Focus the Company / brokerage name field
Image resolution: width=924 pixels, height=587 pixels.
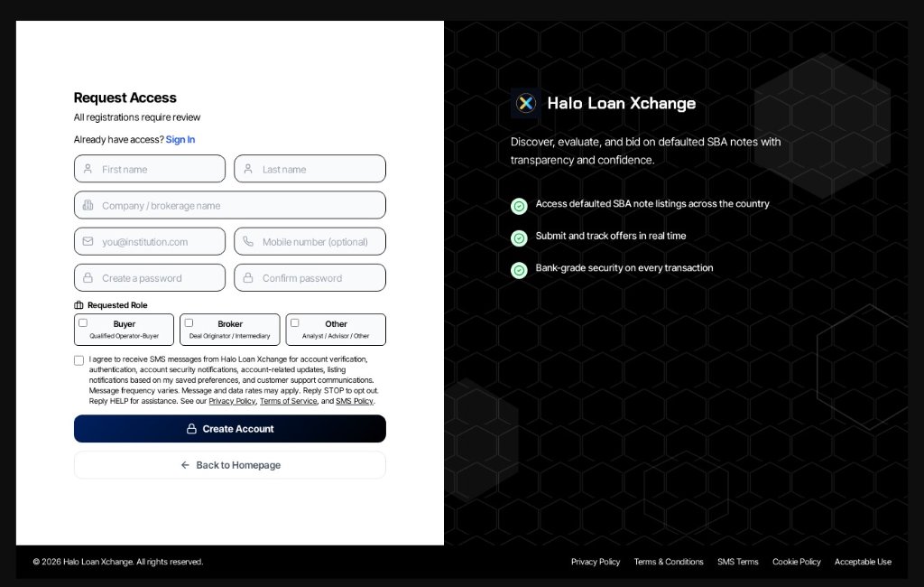coord(230,205)
